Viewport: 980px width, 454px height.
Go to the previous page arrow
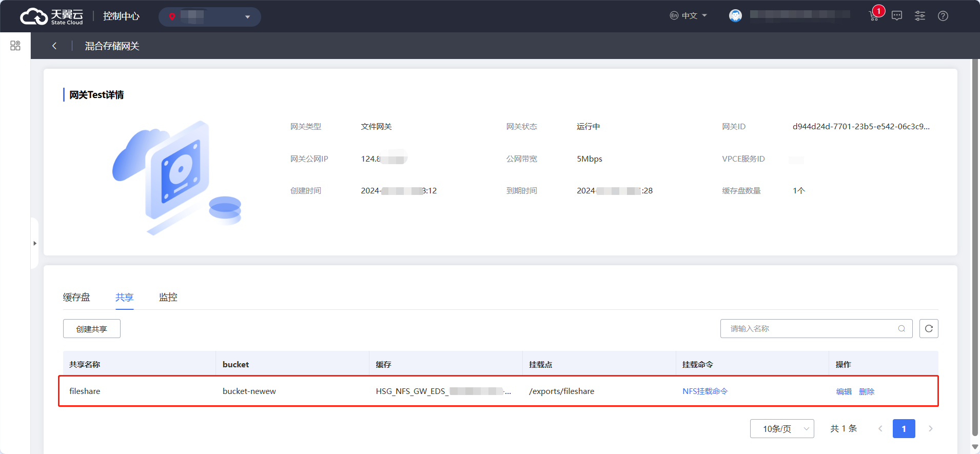(x=880, y=429)
